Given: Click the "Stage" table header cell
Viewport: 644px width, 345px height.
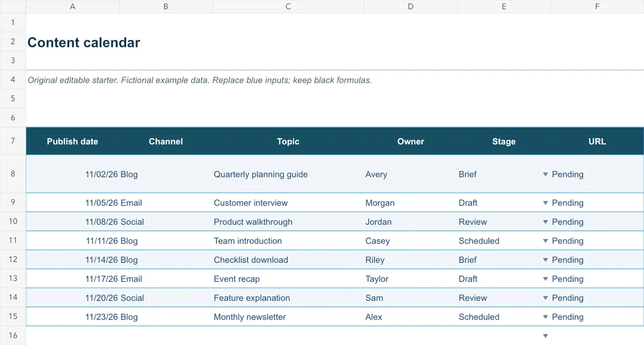Looking at the screenshot, I should [504, 141].
